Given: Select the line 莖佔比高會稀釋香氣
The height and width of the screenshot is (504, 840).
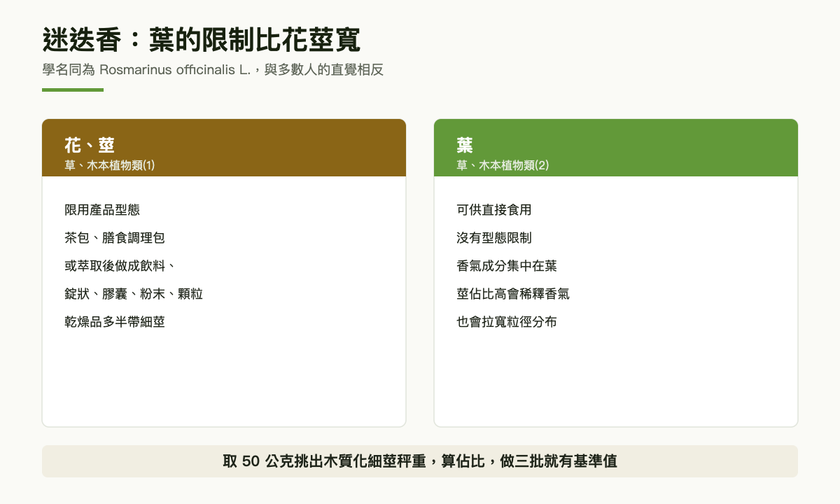Looking at the screenshot, I should pos(513,294).
